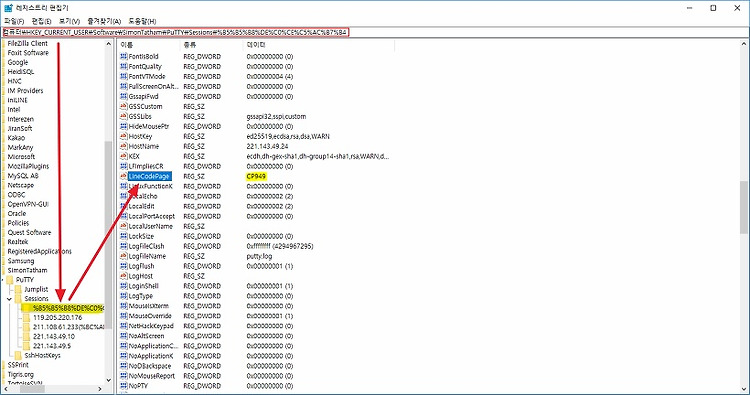The image size is (750, 395).
Task: Select the LFImpliesCR DWORD icon
Action: pyautogui.click(x=123, y=166)
